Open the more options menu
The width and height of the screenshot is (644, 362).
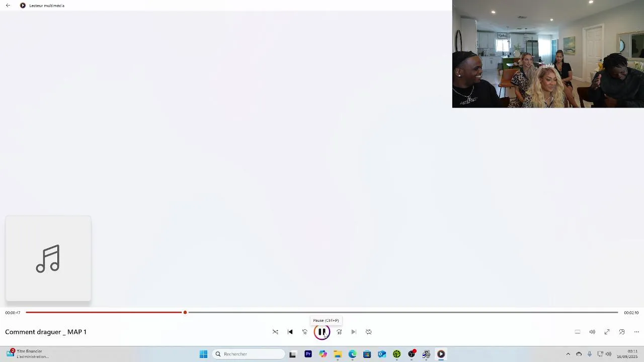click(x=636, y=332)
